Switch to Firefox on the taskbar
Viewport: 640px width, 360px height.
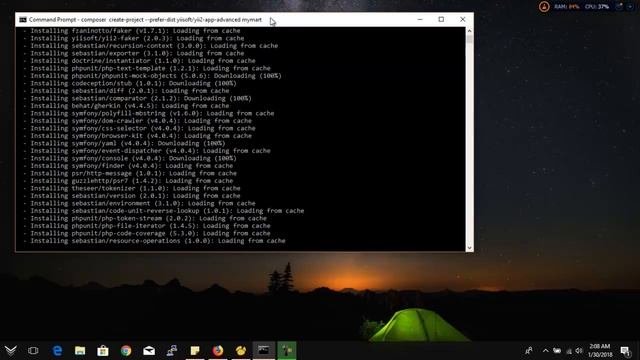[x=218, y=351]
